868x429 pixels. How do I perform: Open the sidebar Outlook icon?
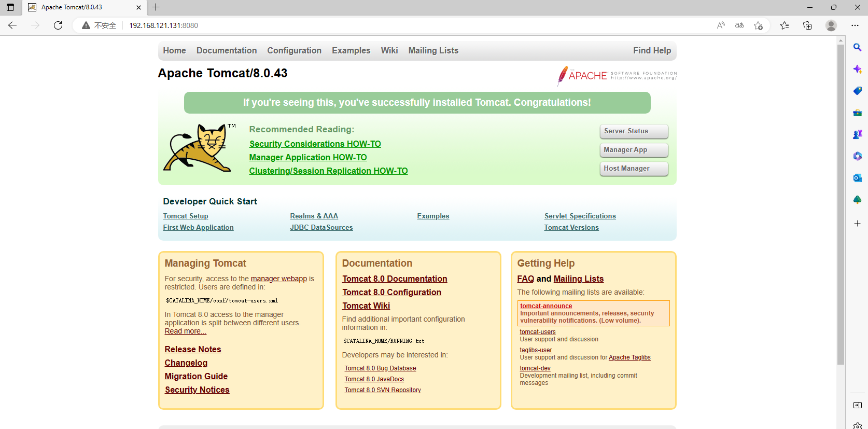click(858, 178)
